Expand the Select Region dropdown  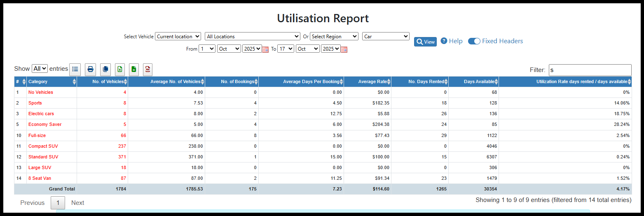coord(334,37)
